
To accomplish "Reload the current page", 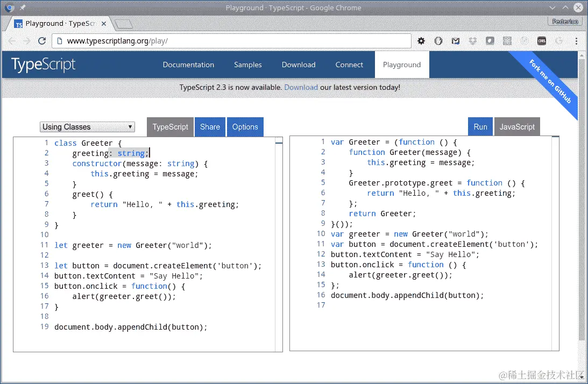I will [x=42, y=41].
